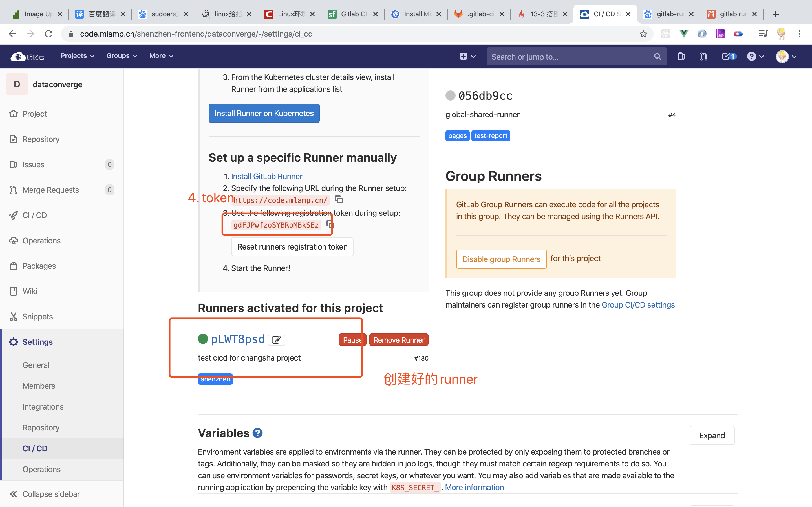Screen dimensions: 812x507
Task: Copy the Runner setup URL
Action: tap(339, 200)
